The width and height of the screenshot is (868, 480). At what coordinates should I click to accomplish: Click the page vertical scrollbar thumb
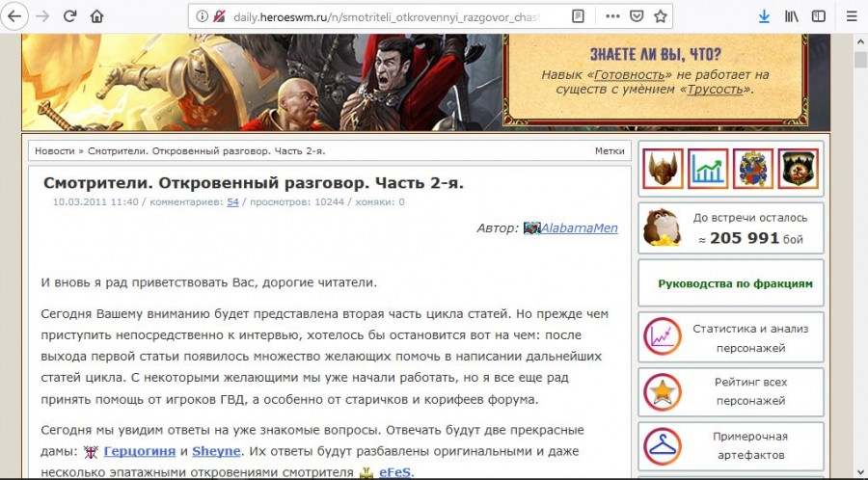click(860, 59)
